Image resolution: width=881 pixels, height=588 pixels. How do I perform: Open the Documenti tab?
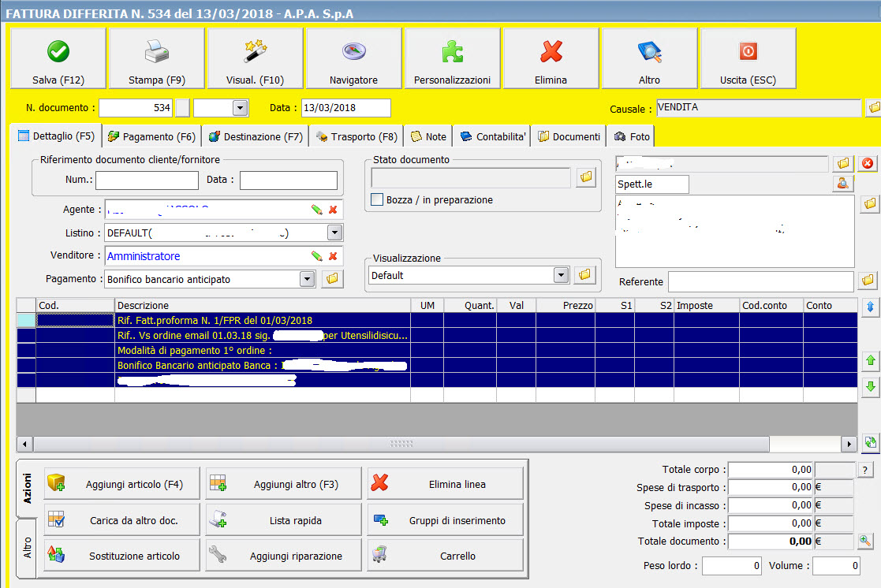tap(569, 136)
